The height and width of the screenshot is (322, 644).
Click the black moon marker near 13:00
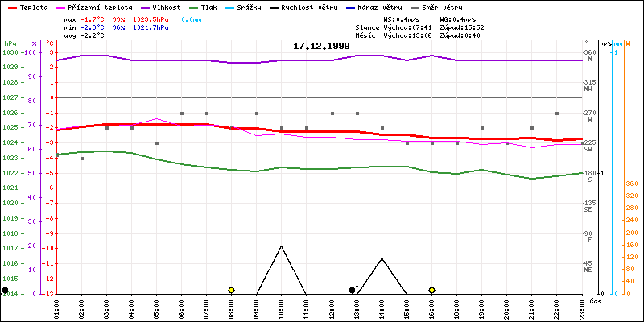pos(352,290)
